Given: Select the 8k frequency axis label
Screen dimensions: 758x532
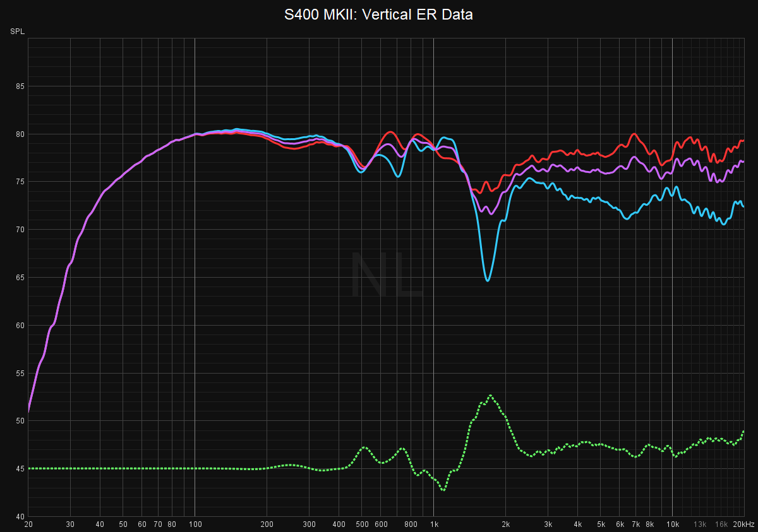Looking at the screenshot, I should [649, 524].
